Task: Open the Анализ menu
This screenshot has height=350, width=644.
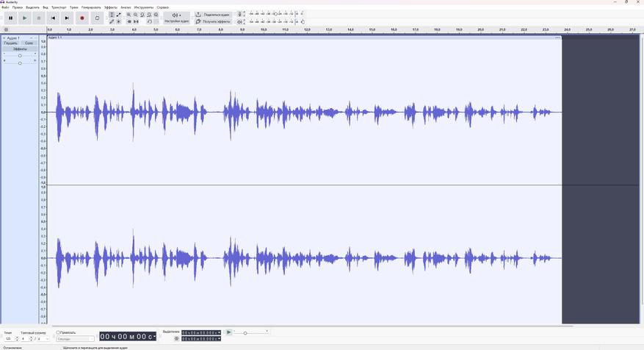Action: [x=126, y=7]
